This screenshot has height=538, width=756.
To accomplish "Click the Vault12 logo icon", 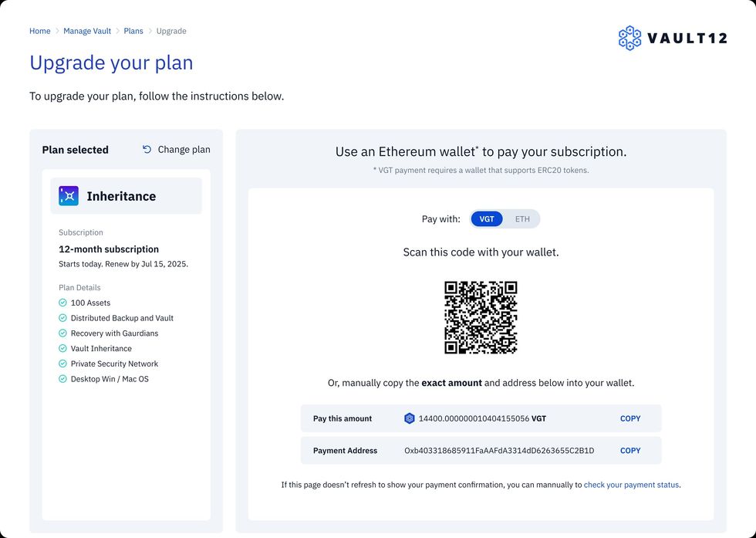I will pyautogui.click(x=629, y=38).
